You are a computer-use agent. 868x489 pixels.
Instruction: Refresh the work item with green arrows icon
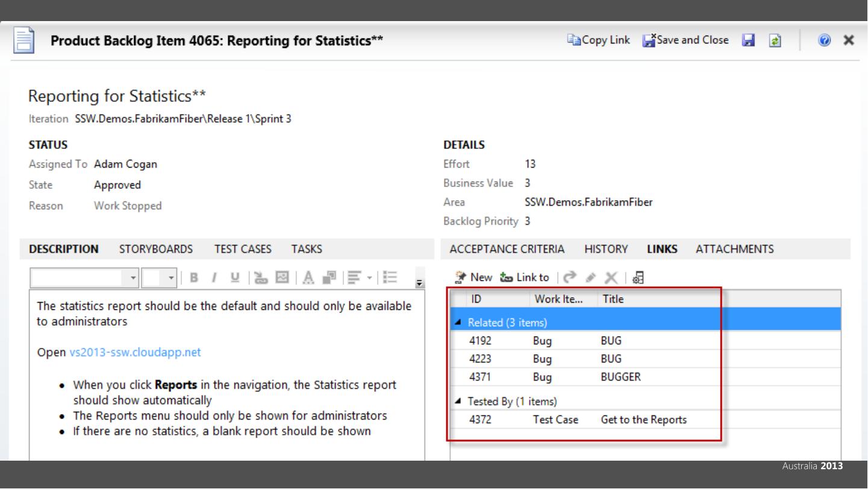pyautogui.click(x=775, y=40)
